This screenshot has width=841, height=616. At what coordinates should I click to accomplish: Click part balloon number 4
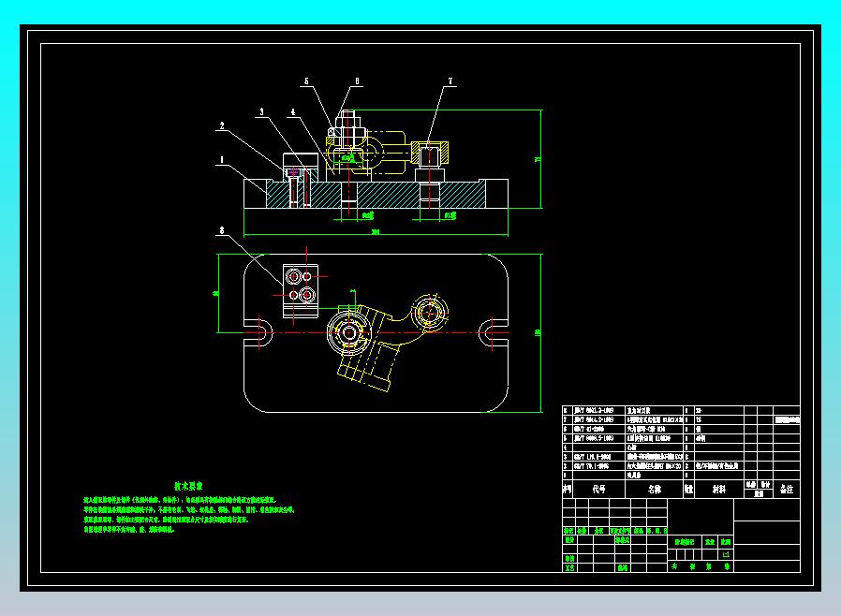tap(293, 112)
